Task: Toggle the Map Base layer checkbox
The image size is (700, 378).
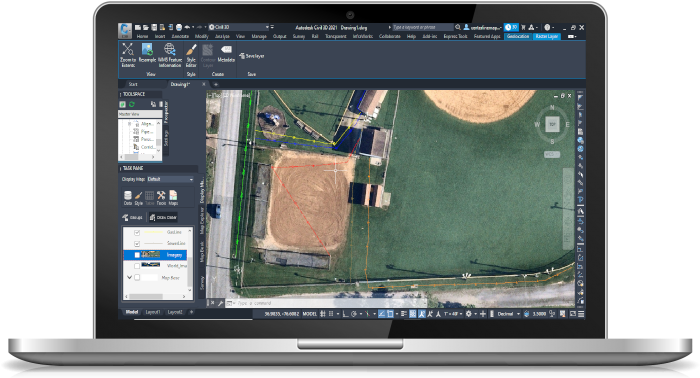Action: click(137, 277)
